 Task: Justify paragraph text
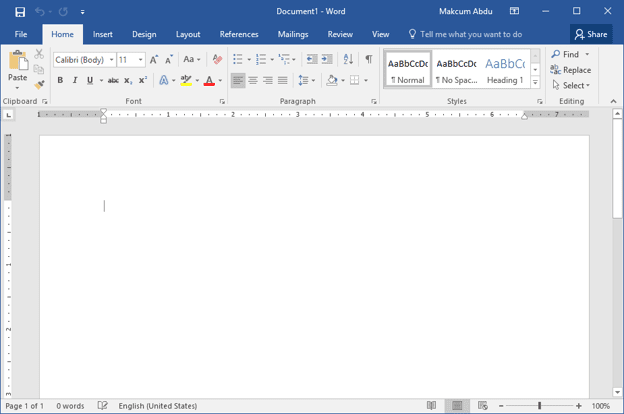point(283,80)
